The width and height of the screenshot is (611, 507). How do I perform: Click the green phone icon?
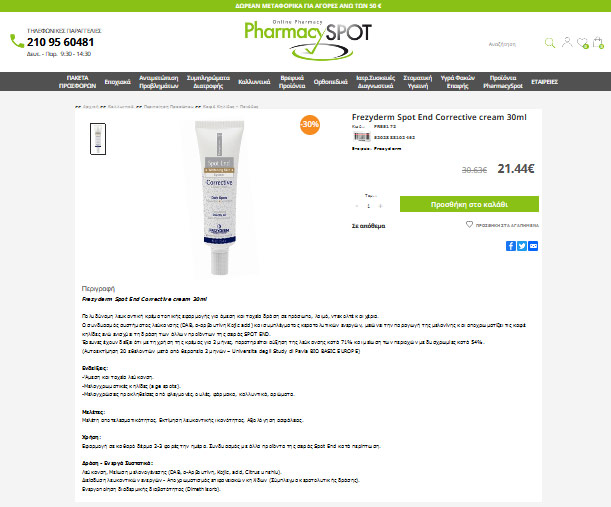pos(17,41)
